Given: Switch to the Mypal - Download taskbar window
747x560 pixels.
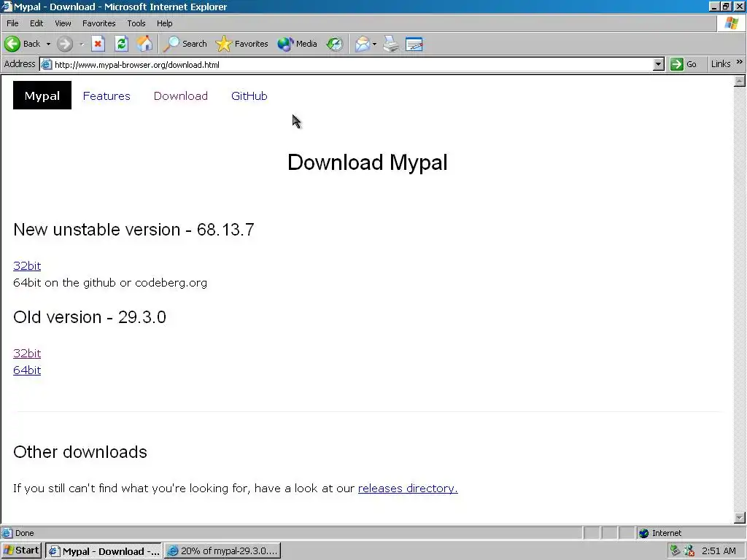Looking at the screenshot, I should 104,551.
